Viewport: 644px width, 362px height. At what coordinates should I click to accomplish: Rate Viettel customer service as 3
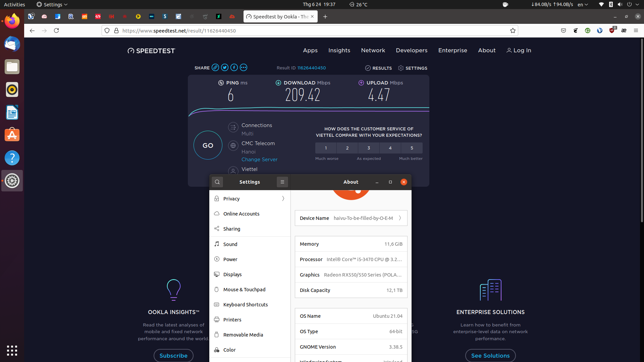click(369, 148)
